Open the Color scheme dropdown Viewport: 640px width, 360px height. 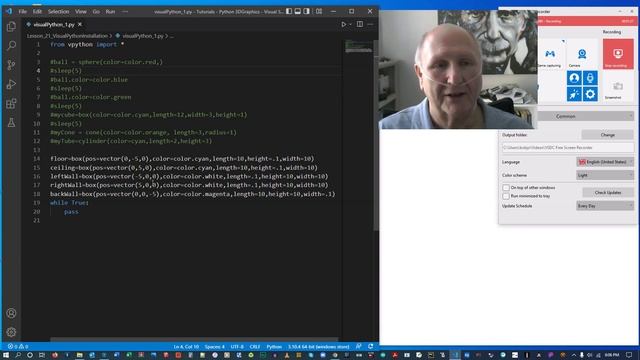(x=605, y=175)
